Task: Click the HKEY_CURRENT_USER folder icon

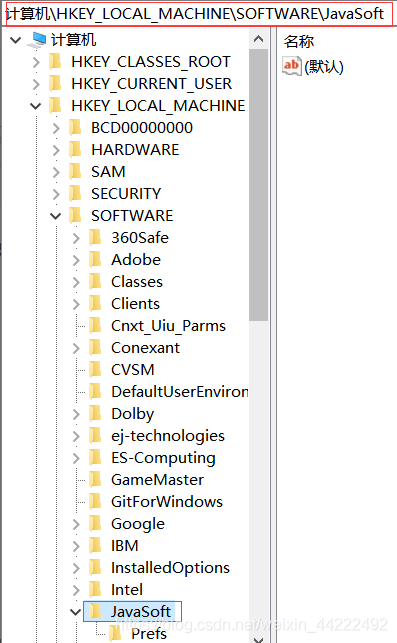Action: 55,84
